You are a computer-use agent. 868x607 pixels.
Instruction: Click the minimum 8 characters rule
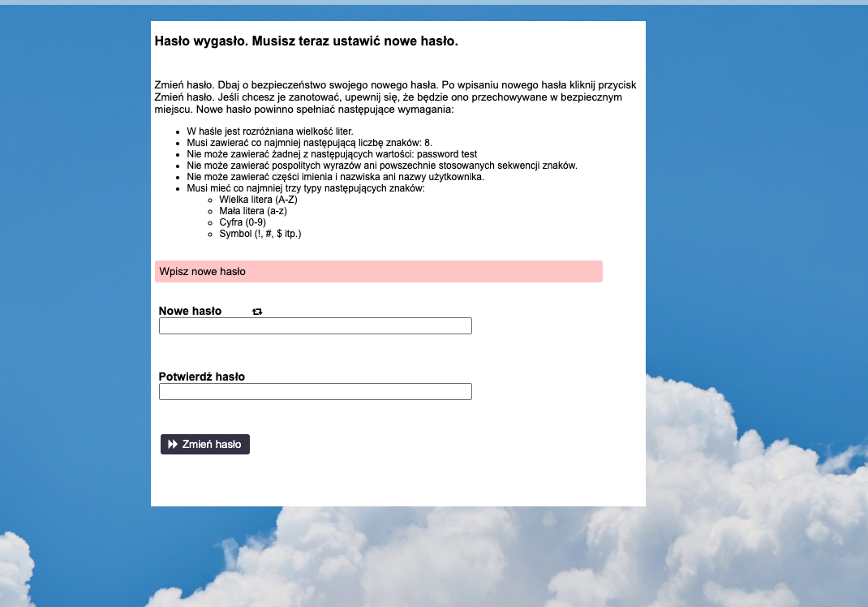(309, 143)
